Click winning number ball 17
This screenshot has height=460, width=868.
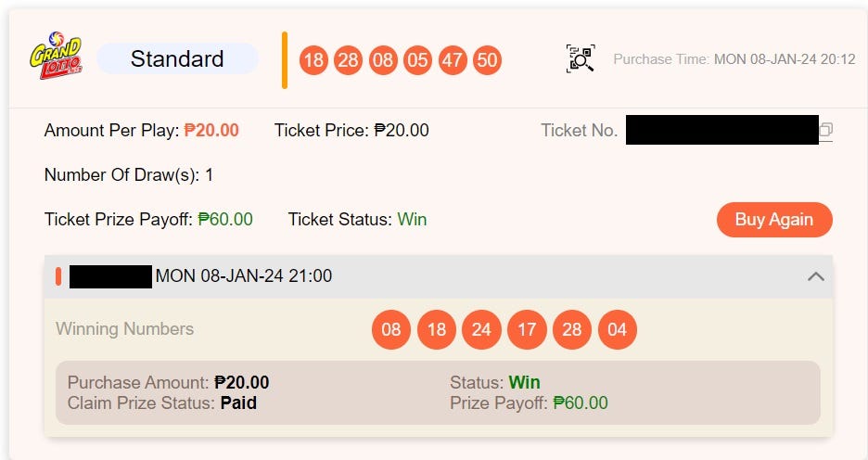tap(527, 330)
